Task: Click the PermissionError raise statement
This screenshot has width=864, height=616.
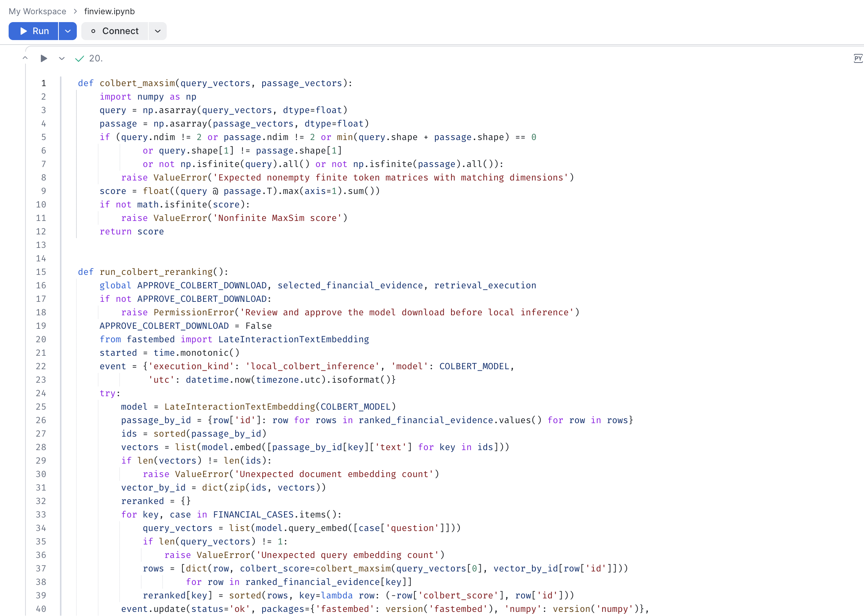Action: tap(350, 312)
